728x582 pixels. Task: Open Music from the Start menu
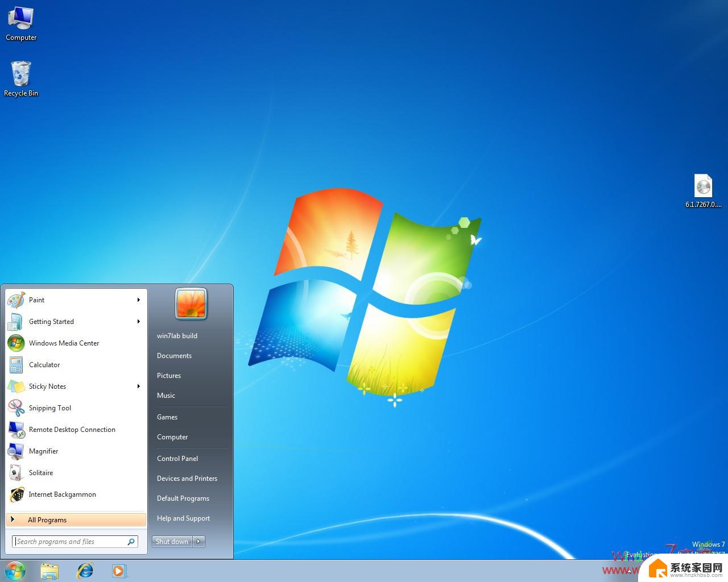pos(166,396)
